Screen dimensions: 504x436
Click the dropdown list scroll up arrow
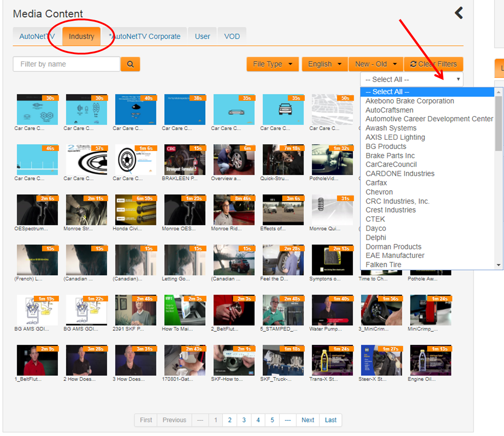click(499, 92)
